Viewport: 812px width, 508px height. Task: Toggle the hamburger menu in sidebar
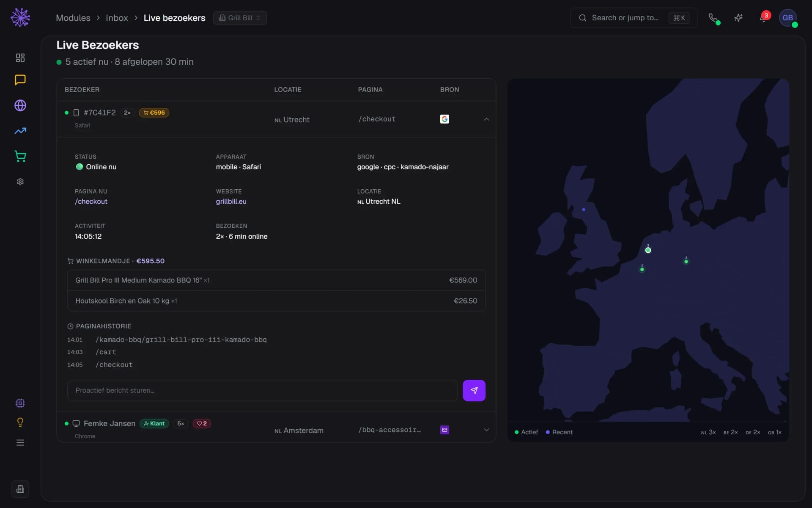(20, 442)
